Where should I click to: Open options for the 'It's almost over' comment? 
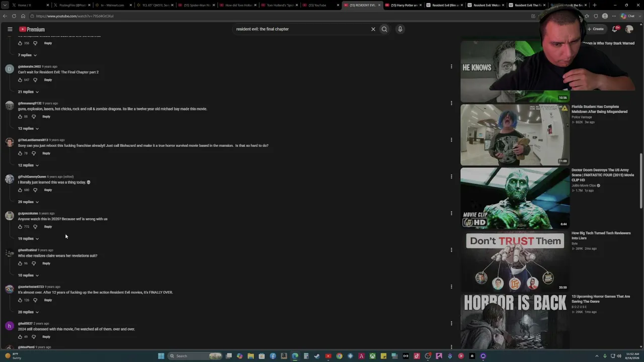tap(451, 287)
